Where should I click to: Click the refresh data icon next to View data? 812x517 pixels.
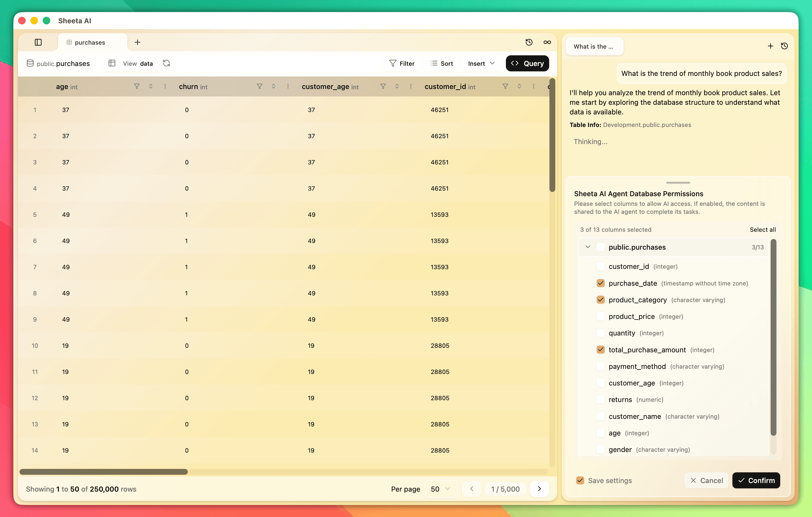point(166,63)
